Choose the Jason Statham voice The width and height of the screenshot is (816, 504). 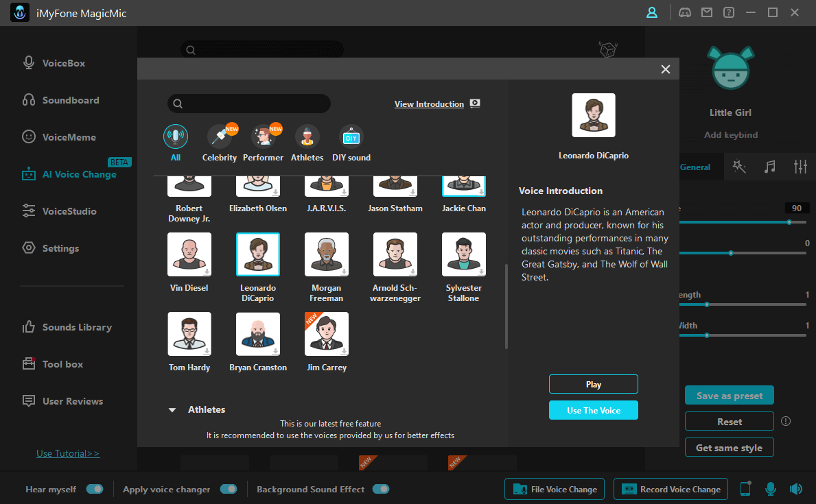[x=395, y=187]
